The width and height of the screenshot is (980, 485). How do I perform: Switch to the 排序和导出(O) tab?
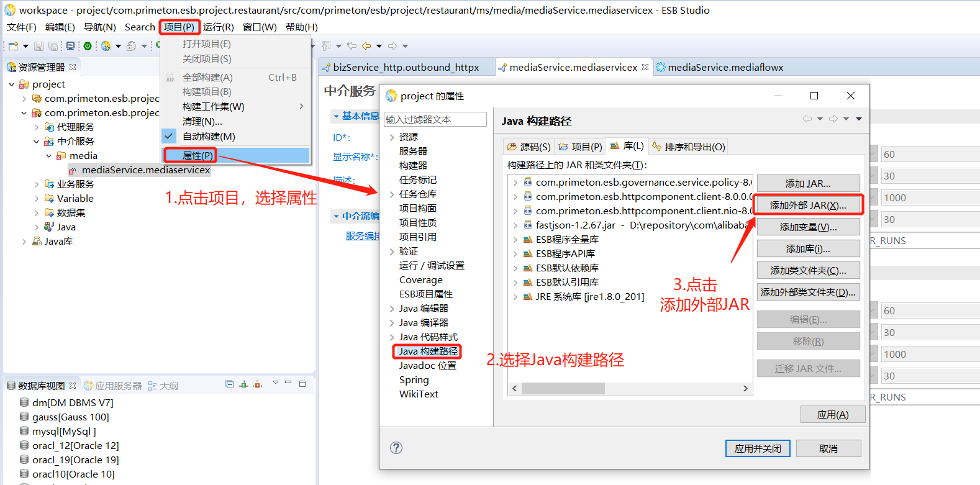tap(688, 147)
